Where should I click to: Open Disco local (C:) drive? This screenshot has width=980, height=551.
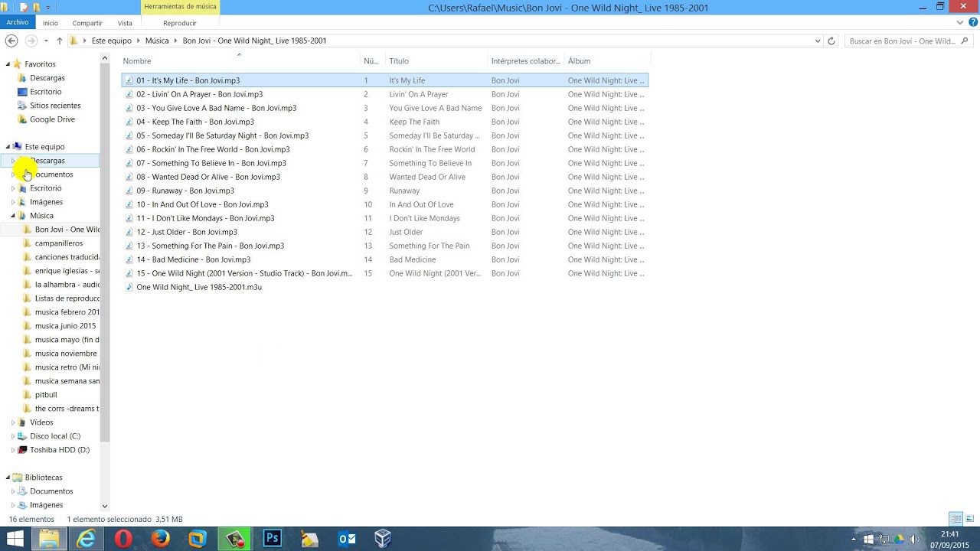tap(55, 436)
